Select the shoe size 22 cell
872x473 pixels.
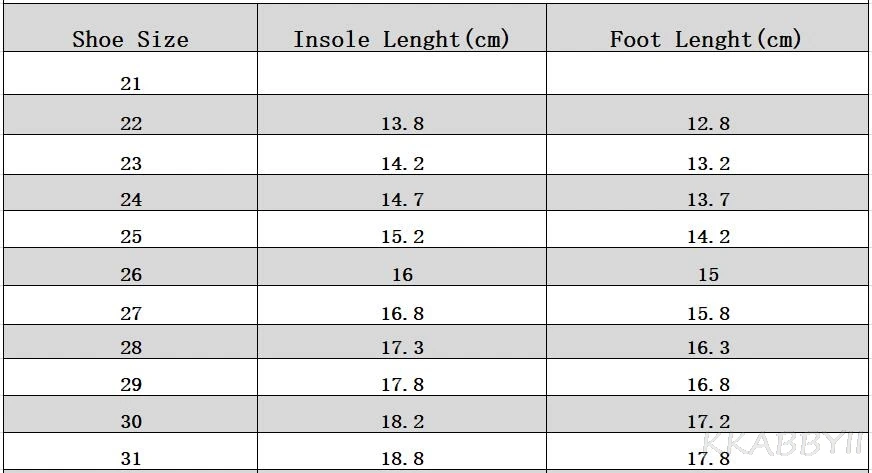tap(131, 124)
